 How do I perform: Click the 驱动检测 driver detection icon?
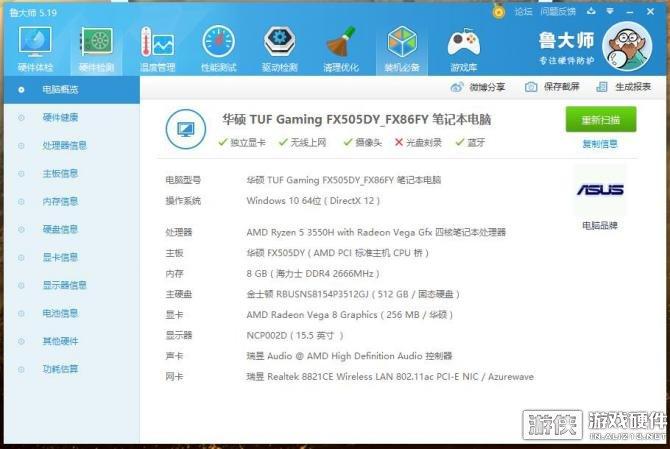click(279, 42)
